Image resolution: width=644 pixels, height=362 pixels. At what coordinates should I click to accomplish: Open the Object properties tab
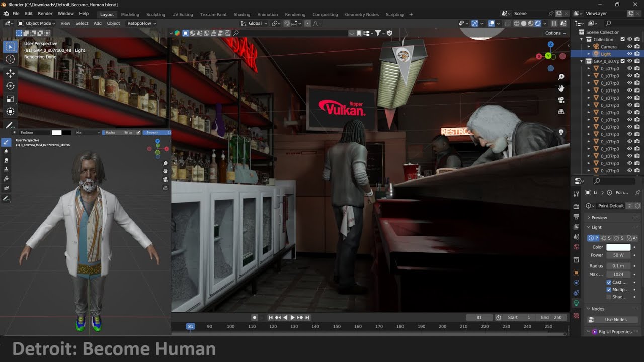(x=577, y=273)
